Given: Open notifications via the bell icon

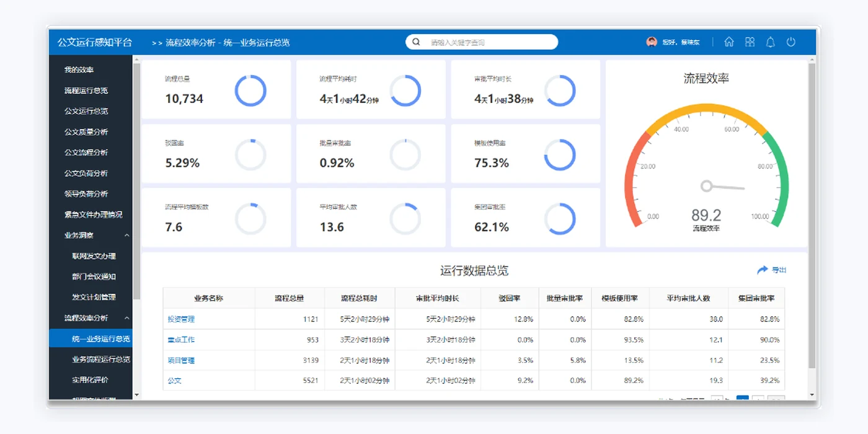Looking at the screenshot, I should [771, 42].
